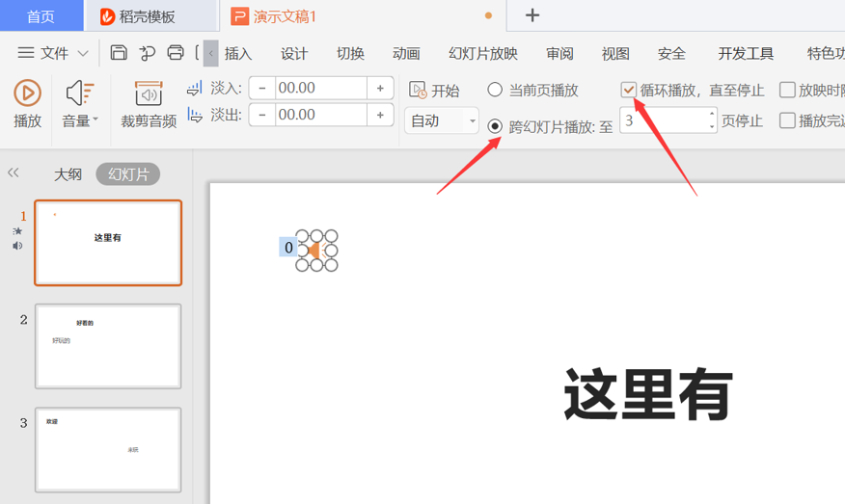Click the hamburger menu icon next to 文件
Image resolution: width=845 pixels, height=504 pixels.
pos(26,53)
